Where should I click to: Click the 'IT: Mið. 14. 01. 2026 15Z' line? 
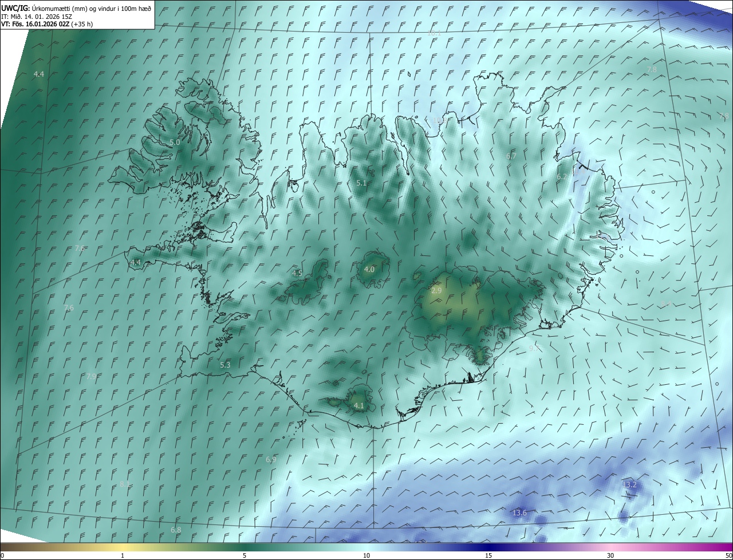[x=36, y=16]
